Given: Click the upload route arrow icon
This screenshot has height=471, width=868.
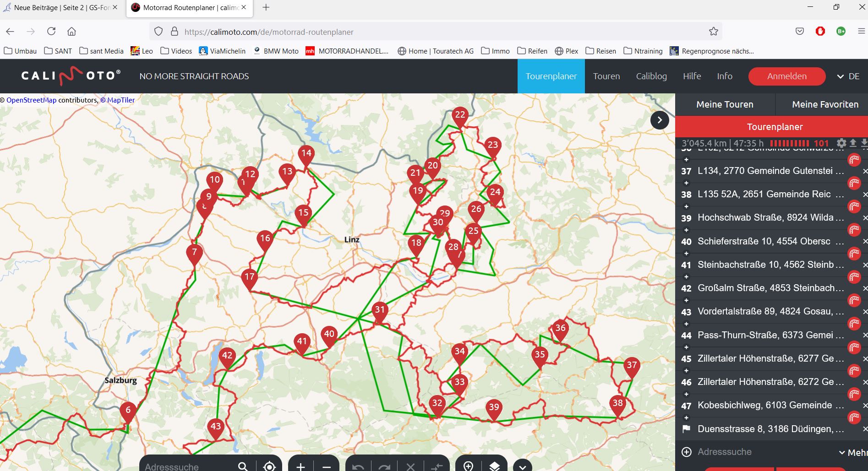Looking at the screenshot, I should tap(853, 143).
